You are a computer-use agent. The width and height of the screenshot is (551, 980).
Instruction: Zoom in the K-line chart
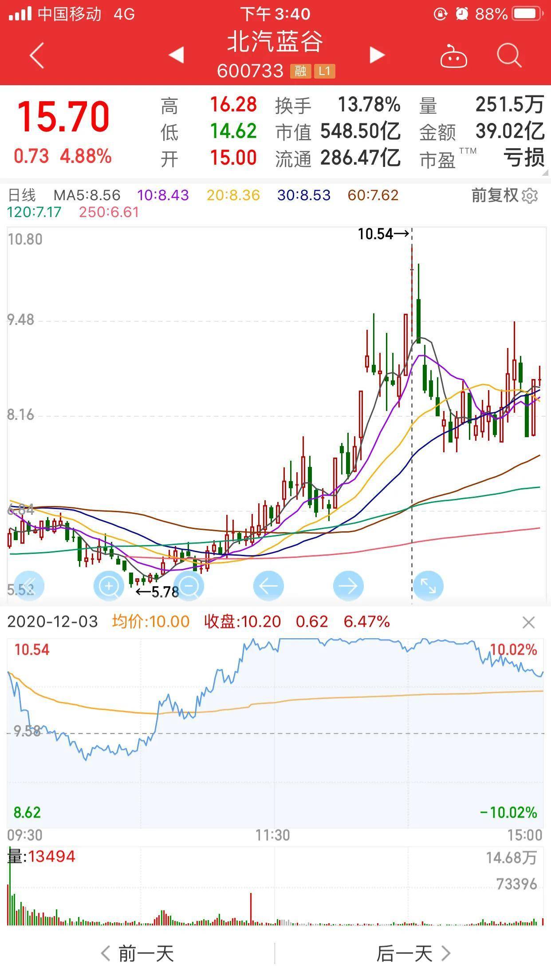[x=109, y=586]
